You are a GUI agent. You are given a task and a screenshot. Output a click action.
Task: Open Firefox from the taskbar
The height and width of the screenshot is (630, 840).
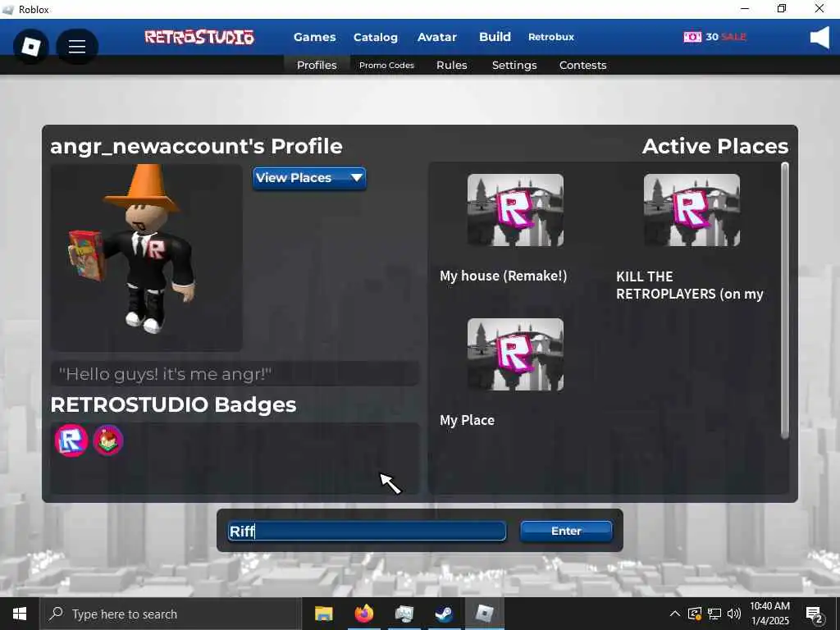(x=363, y=614)
